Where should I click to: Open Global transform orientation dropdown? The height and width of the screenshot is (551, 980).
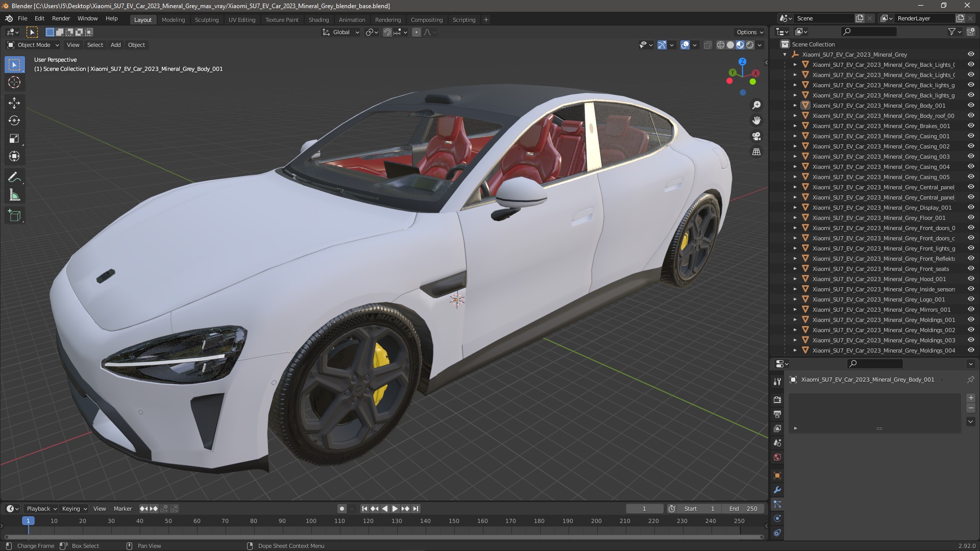click(340, 32)
